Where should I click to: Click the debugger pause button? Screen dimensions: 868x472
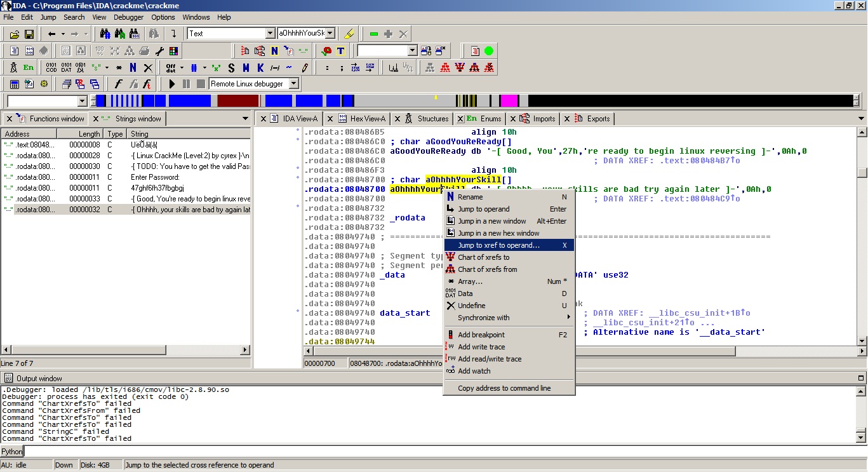(186, 84)
